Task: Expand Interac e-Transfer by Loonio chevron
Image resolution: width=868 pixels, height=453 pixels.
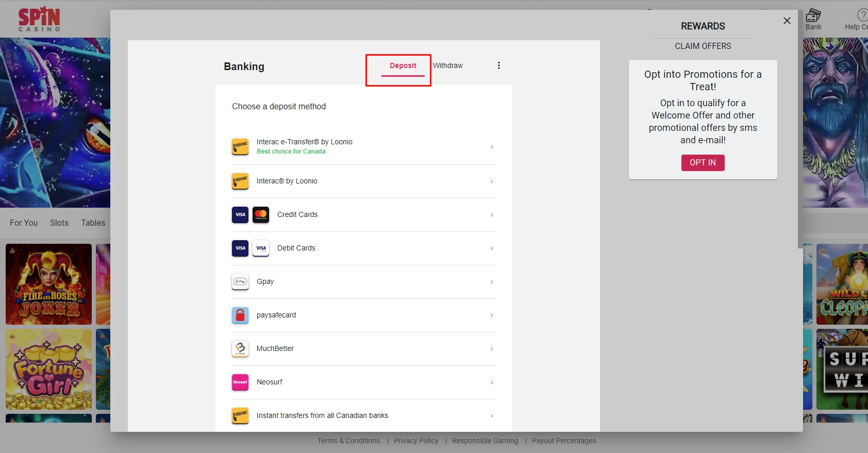Action: pyautogui.click(x=492, y=147)
